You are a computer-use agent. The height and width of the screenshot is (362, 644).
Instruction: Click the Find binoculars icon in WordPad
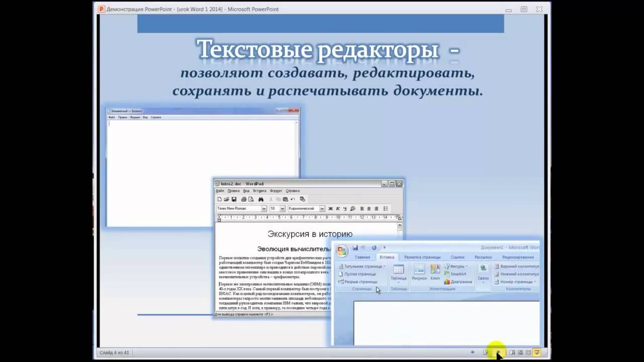261,199
